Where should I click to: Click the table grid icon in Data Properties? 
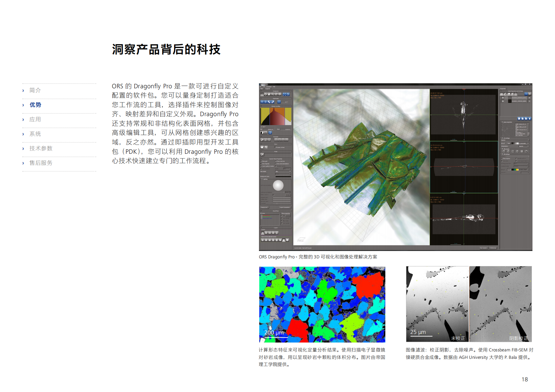point(502,94)
